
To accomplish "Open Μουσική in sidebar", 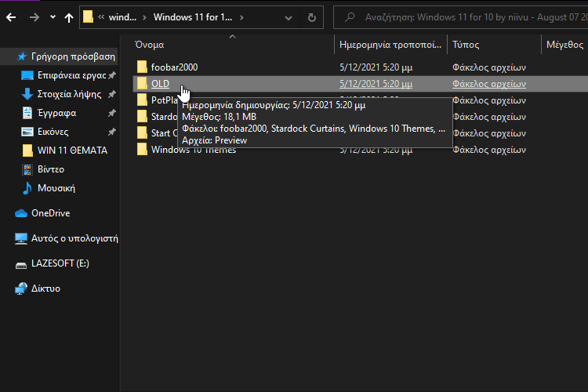I will point(56,188).
